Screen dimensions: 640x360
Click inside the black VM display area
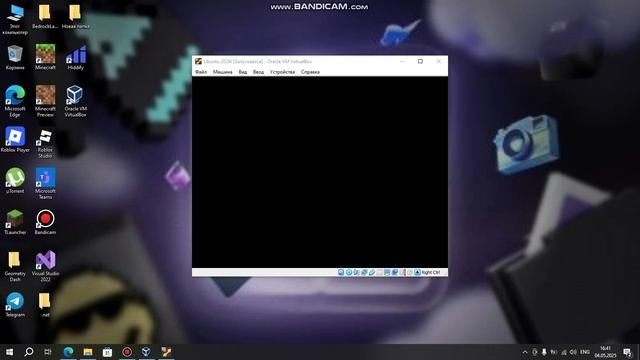click(320, 172)
